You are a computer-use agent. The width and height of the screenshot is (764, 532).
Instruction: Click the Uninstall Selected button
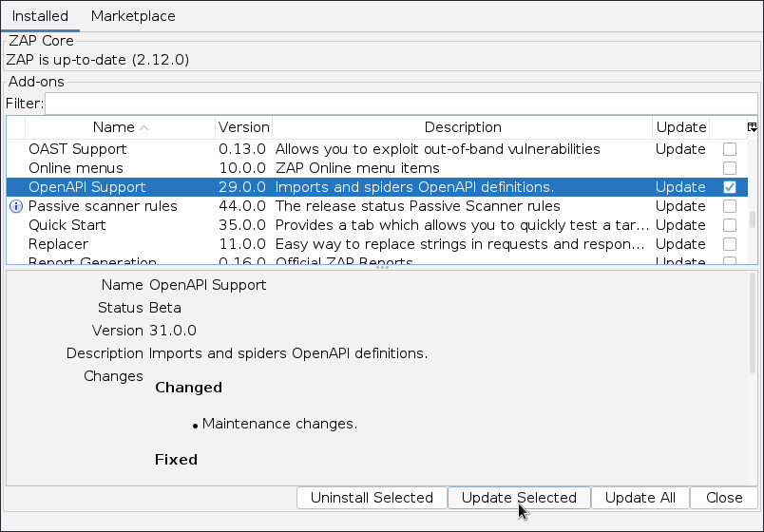pos(372,498)
